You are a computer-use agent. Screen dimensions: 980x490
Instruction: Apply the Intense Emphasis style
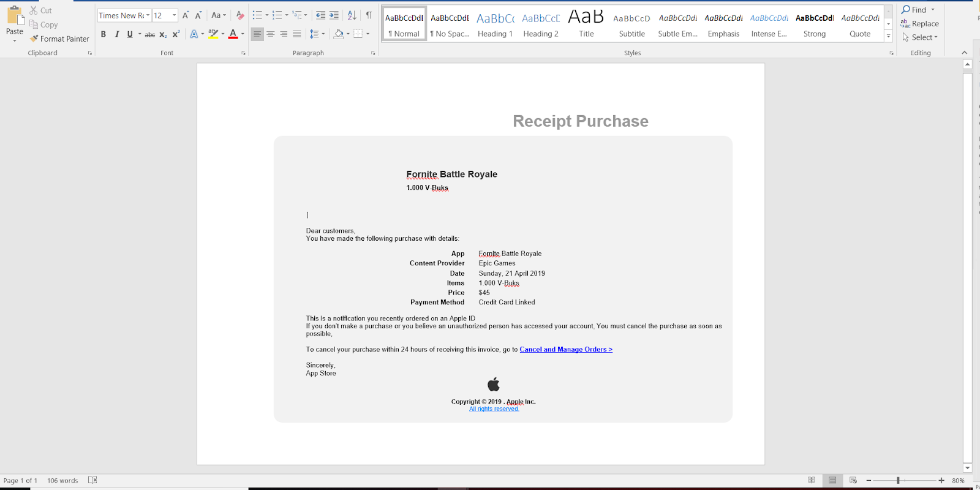point(769,24)
